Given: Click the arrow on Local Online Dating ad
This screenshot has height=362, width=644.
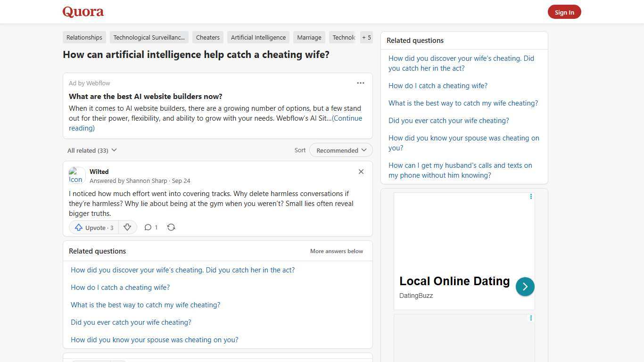Looking at the screenshot, I should [x=525, y=286].
